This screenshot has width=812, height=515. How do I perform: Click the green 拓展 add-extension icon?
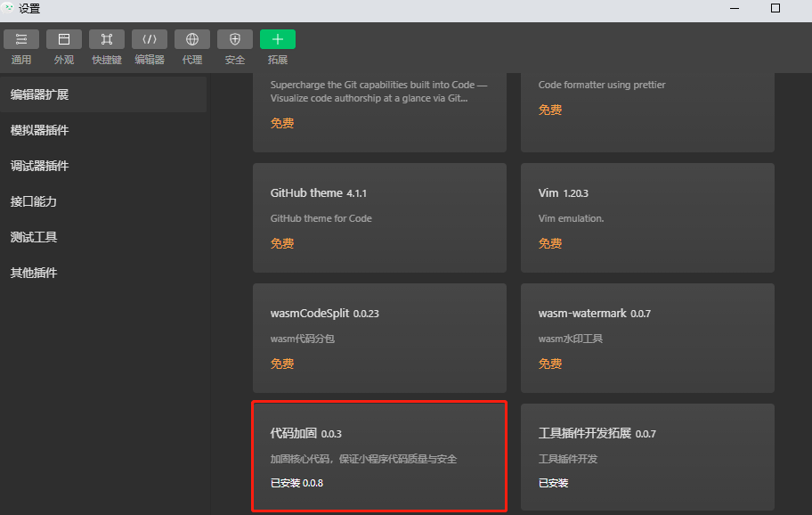point(277,39)
